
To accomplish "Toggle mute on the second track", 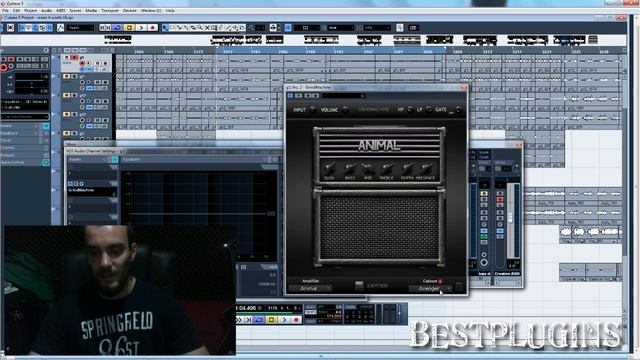I will [x=67, y=76].
